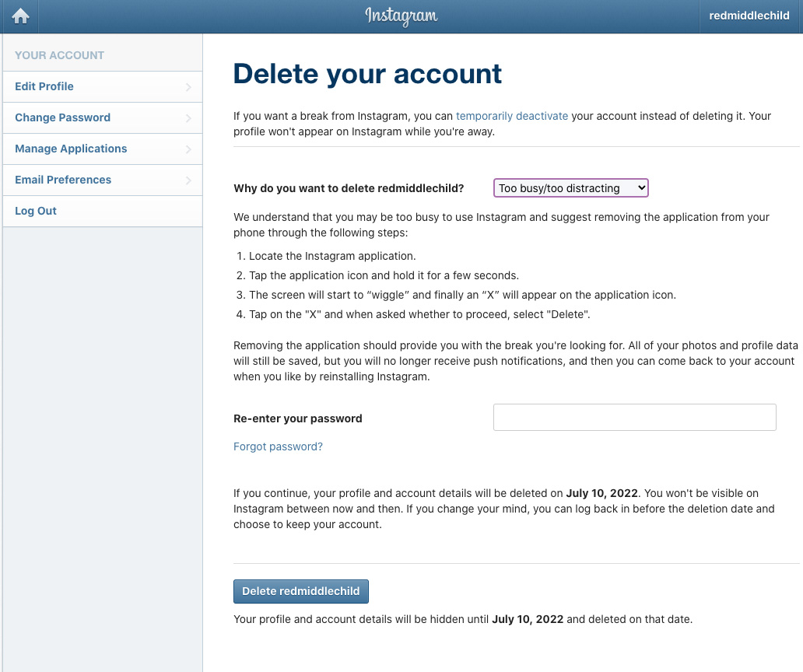Click the Instagram logo in top bar
Screen dimensions: 803x672
pyautogui.click(x=401, y=16)
